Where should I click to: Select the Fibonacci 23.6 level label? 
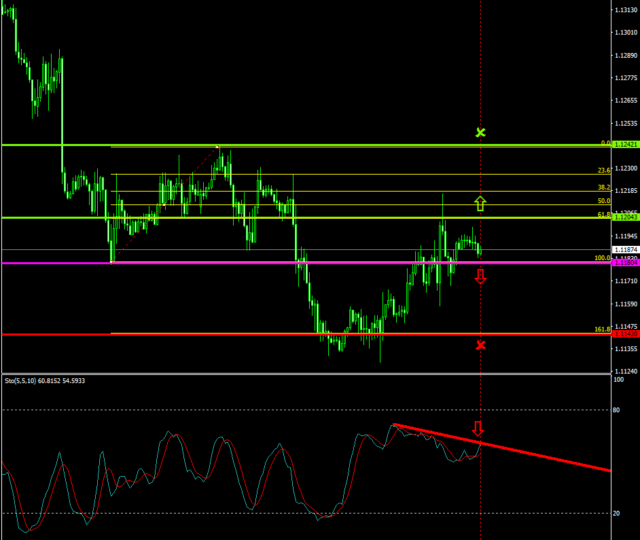[x=603, y=170]
